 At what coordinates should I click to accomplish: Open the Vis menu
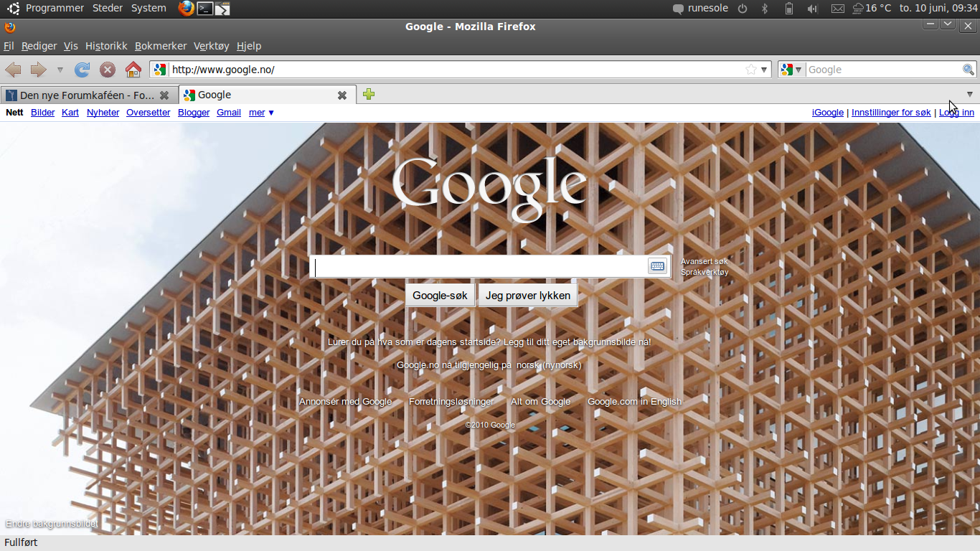pos(70,46)
